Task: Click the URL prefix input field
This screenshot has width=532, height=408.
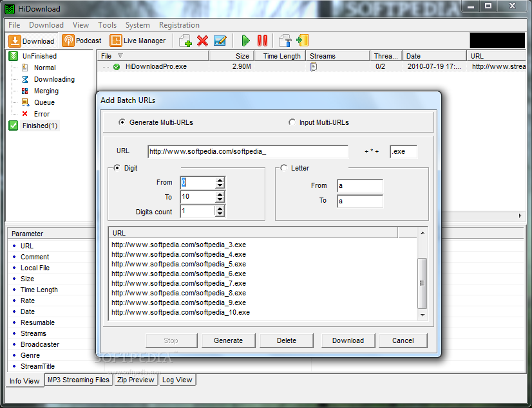Action: [x=248, y=151]
